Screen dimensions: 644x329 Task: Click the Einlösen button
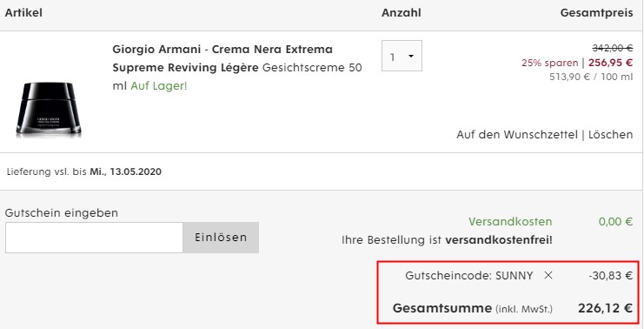point(221,238)
